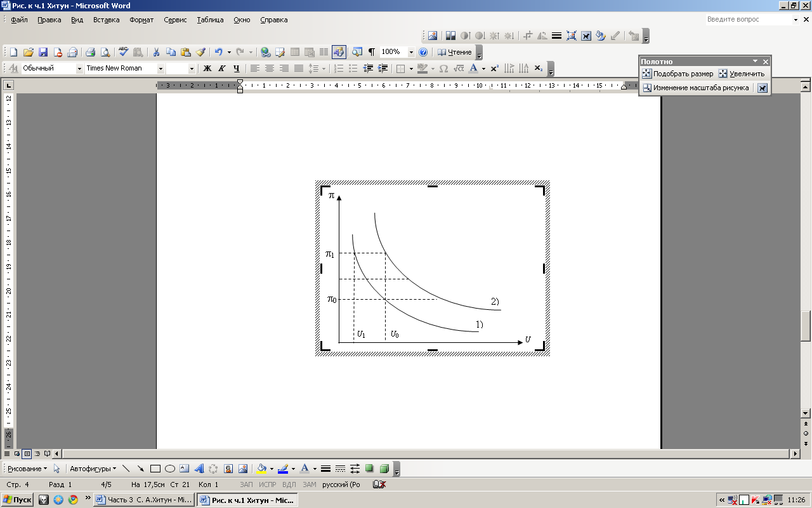Open the style dropdown Обычный

click(x=79, y=68)
